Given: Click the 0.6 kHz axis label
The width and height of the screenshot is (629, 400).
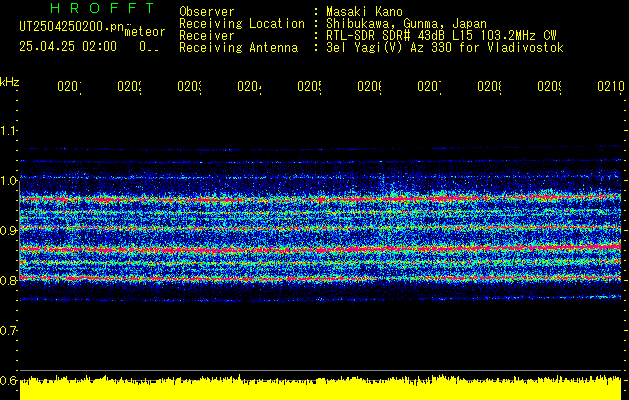Looking at the screenshot, I should (x=9, y=380).
